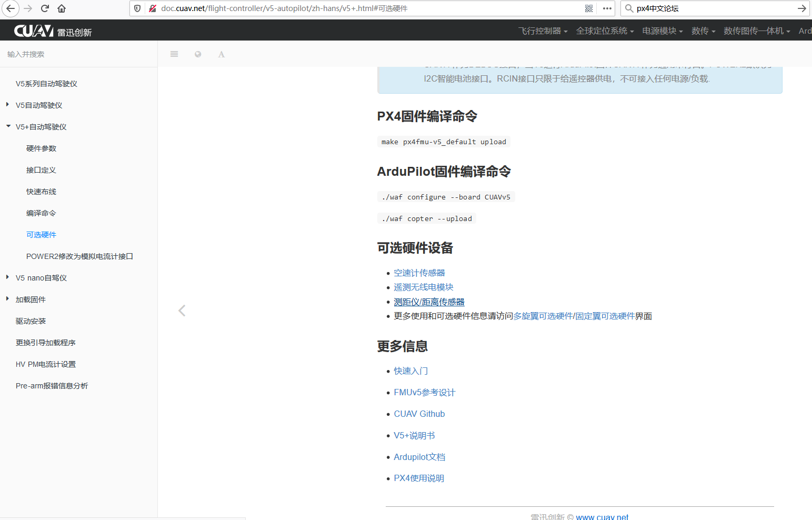Click the 可选硬件设备 heading
Viewport: 812px width, 520px height.
pyautogui.click(x=415, y=248)
